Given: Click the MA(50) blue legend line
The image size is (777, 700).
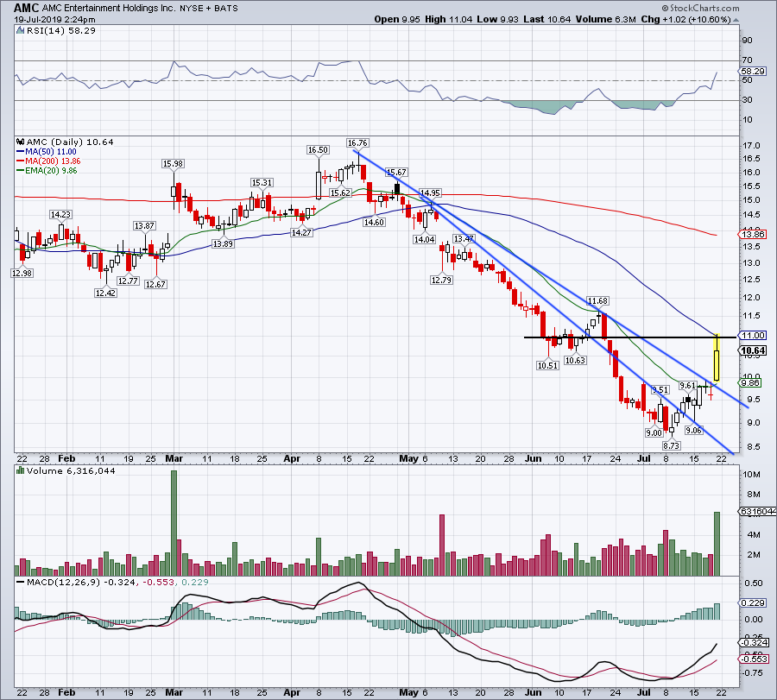Looking at the screenshot, I should (21, 152).
